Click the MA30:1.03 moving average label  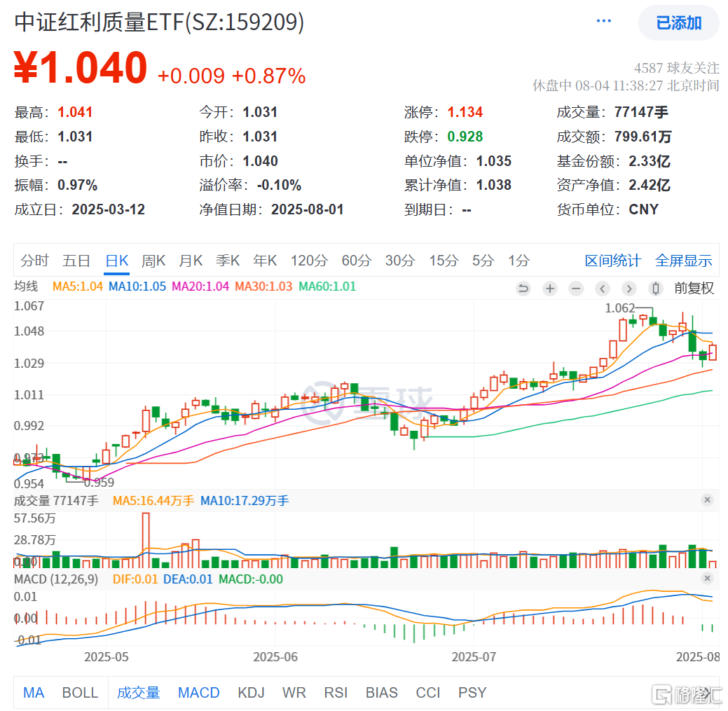pos(263,287)
